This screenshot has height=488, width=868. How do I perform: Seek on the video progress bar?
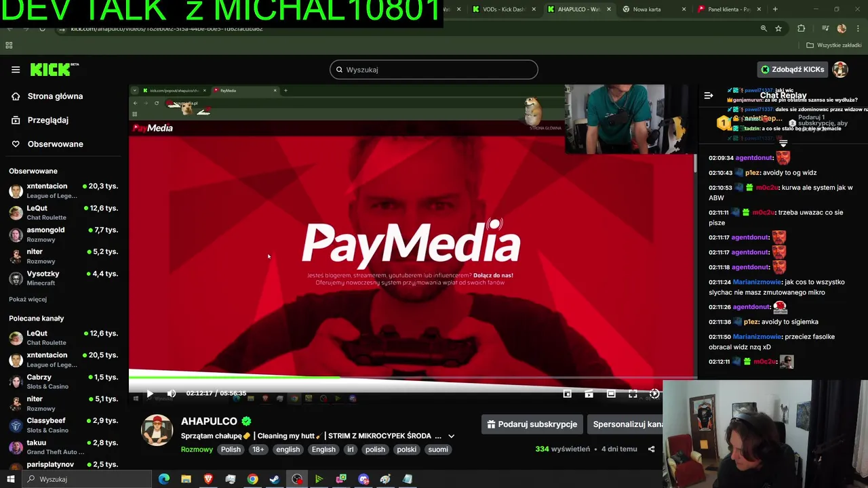(x=412, y=378)
